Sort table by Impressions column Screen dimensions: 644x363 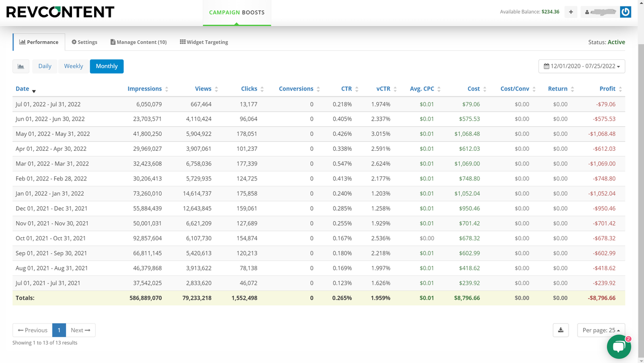click(x=148, y=89)
